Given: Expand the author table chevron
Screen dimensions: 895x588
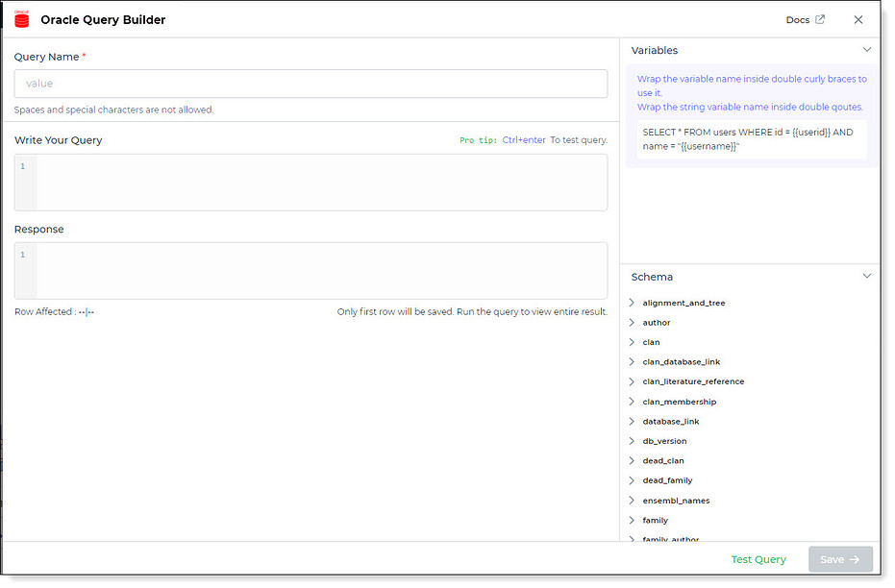Looking at the screenshot, I should pyautogui.click(x=632, y=322).
